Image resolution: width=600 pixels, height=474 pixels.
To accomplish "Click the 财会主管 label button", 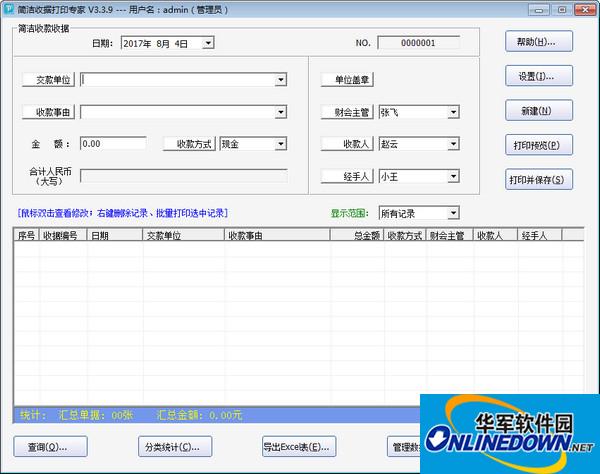I will coord(347,112).
